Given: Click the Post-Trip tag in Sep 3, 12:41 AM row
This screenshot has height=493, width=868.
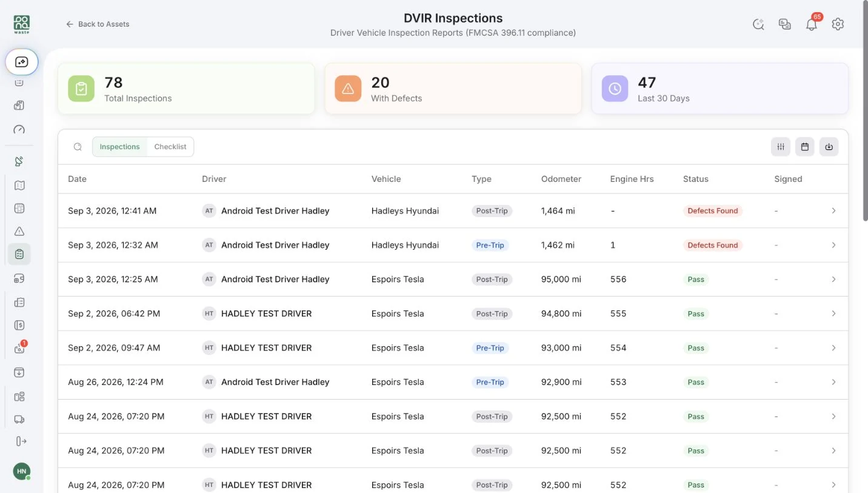Looking at the screenshot, I should click(x=492, y=211).
